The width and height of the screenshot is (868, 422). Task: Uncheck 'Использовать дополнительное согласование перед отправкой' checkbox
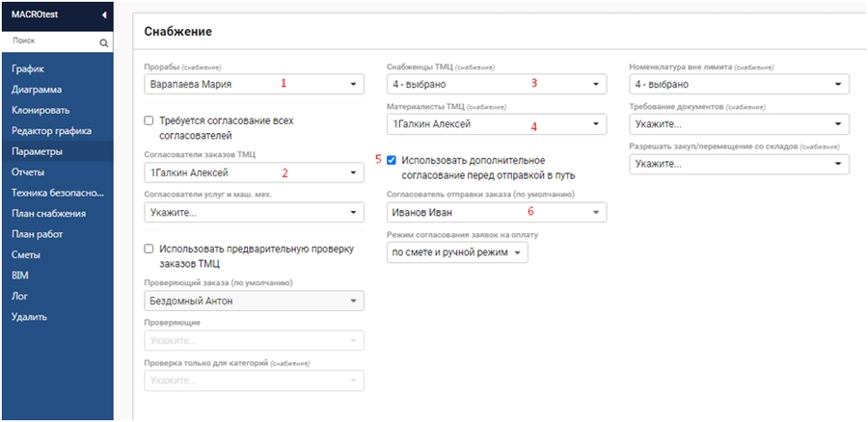(x=392, y=160)
